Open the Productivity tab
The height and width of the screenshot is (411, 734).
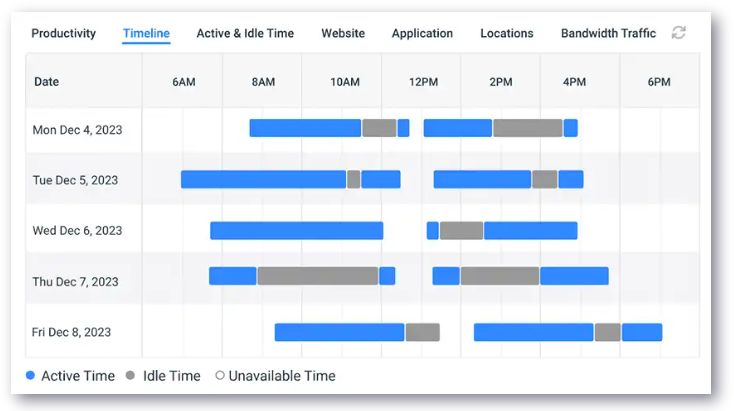[x=64, y=33]
